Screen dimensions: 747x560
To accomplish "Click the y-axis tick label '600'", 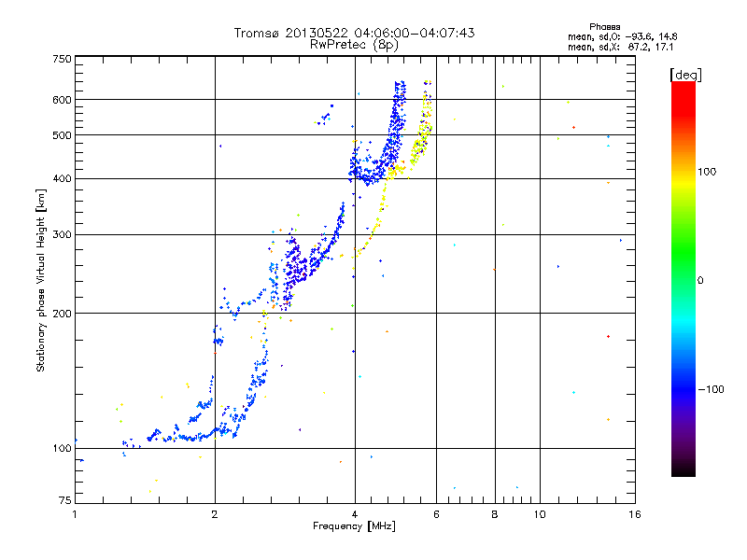I will pyautogui.click(x=62, y=100).
